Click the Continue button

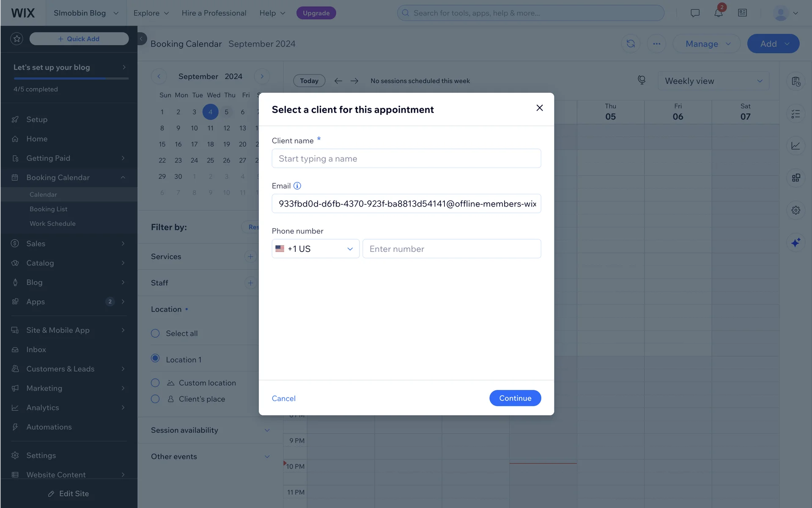(515, 398)
